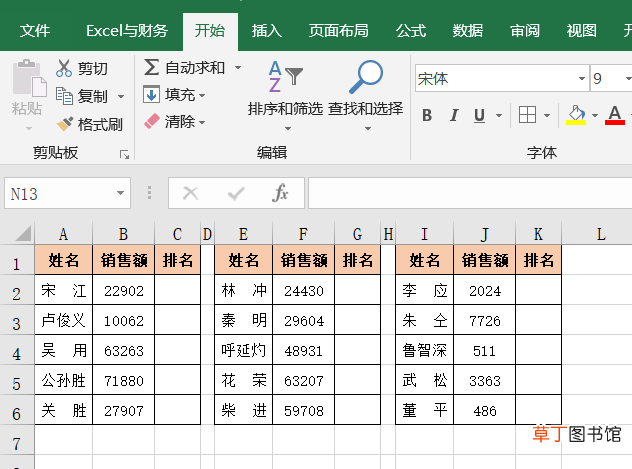Open Sort and Filter tool
Viewport: 632px width, 469px height.
click(x=285, y=77)
